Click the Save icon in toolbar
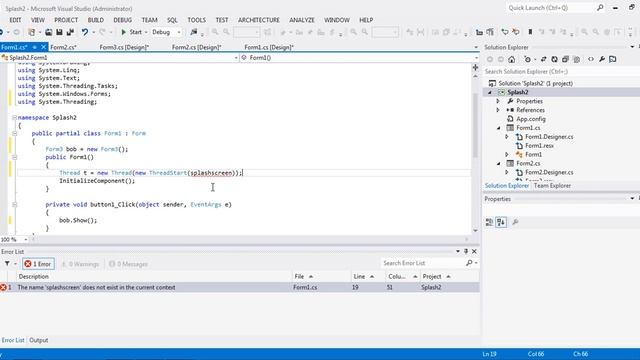The height and width of the screenshot is (360, 640). (x=59, y=32)
